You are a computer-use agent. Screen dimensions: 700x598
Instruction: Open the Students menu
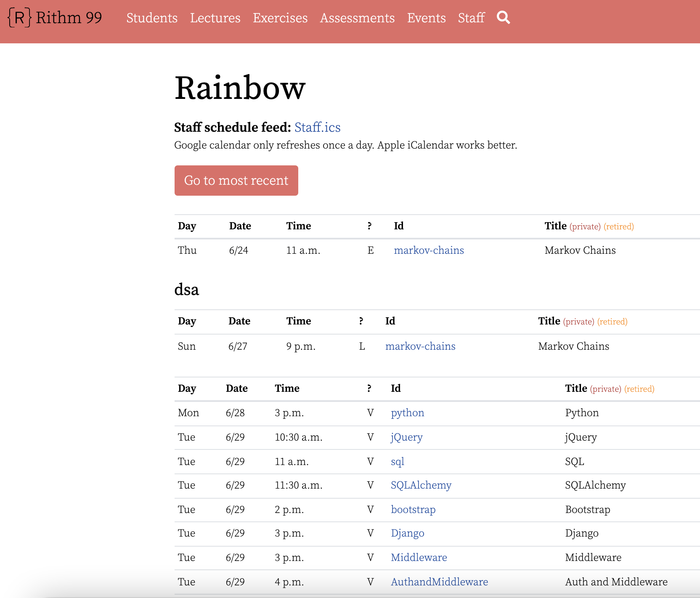[152, 18]
